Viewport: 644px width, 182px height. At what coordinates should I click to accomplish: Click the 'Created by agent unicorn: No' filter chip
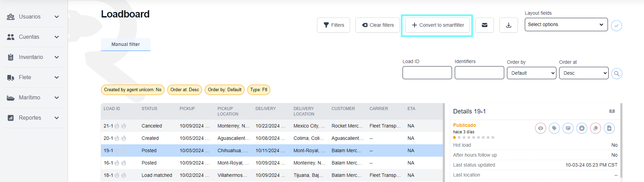[x=133, y=90]
